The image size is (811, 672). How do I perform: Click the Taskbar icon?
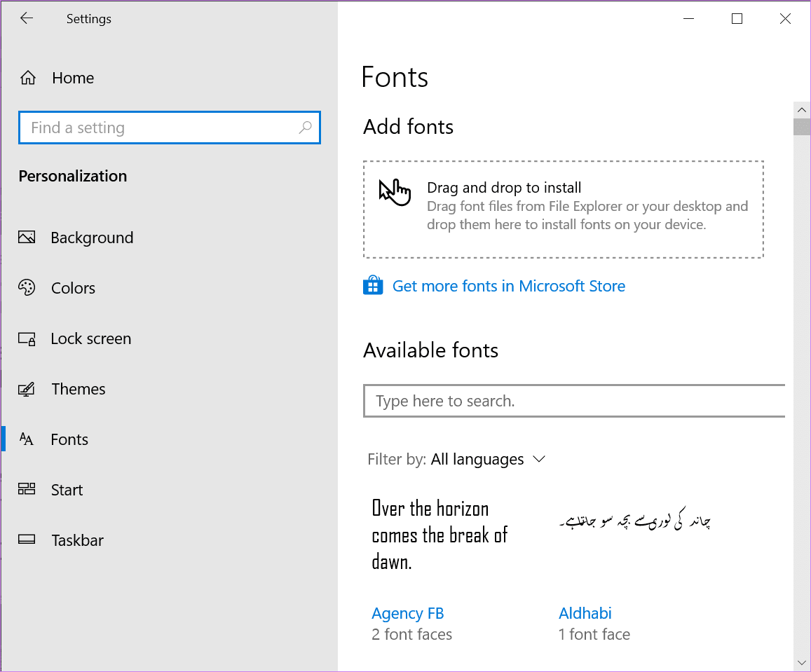[27, 540]
